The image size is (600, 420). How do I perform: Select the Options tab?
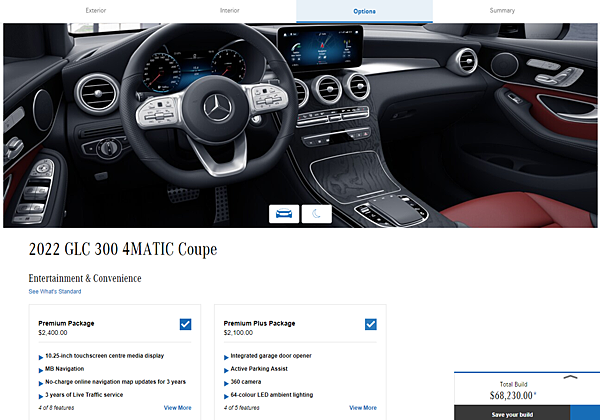point(364,11)
